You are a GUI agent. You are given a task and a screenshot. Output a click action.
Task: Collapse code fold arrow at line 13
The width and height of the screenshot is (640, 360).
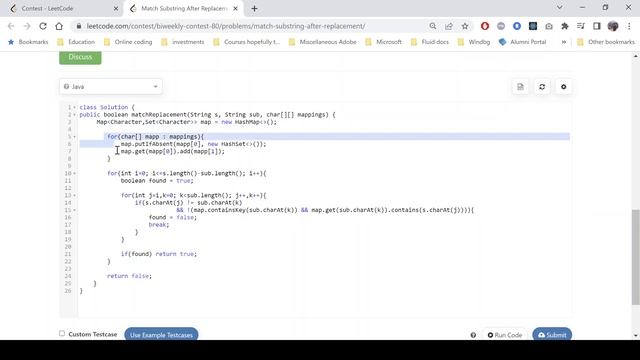click(x=75, y=196)
